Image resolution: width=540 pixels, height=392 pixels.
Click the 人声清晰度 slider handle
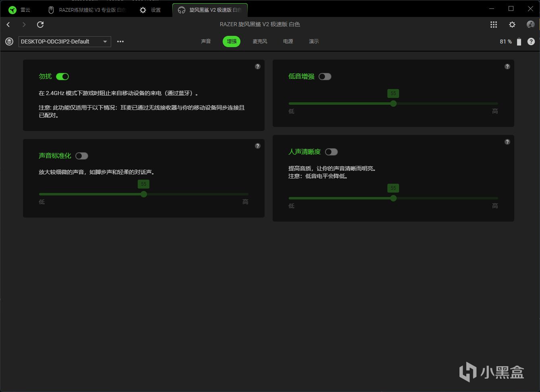pos(393,198)
